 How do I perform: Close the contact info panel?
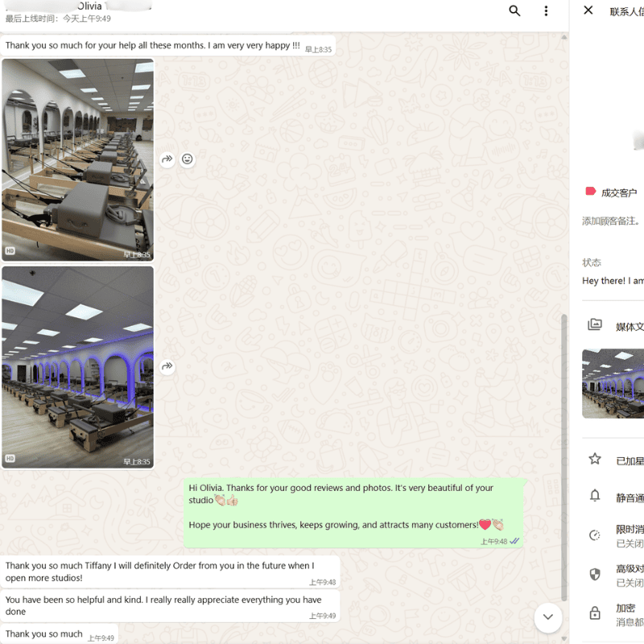pos(588,10)
